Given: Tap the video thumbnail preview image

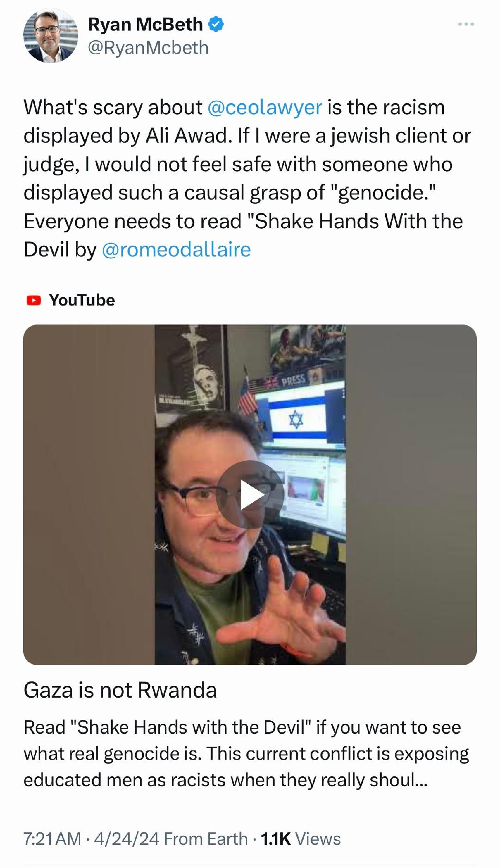Looking at the screenshot, I should (250, 494).
